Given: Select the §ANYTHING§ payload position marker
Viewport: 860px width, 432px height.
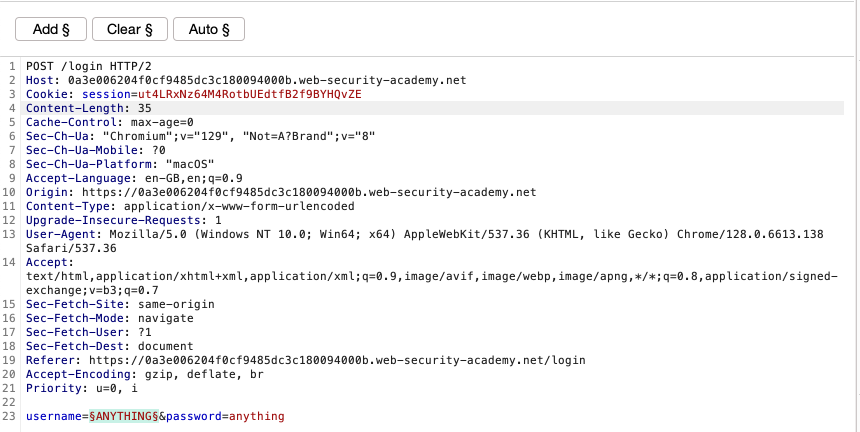Looking at the screenshot, I should [122, 416].
